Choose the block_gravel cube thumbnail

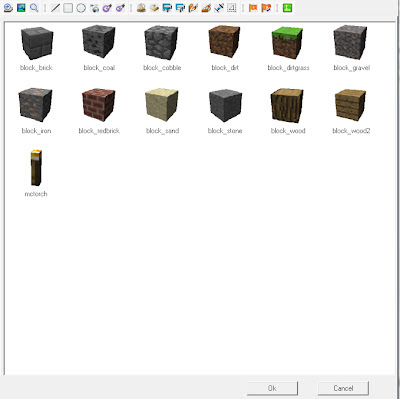tap(350, 42)
